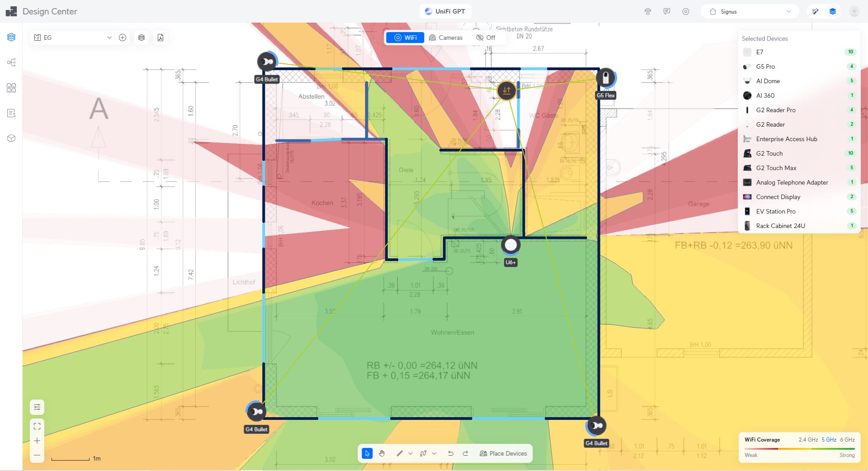
Task: Zoom in with the plus button
Action: (37, 441)
